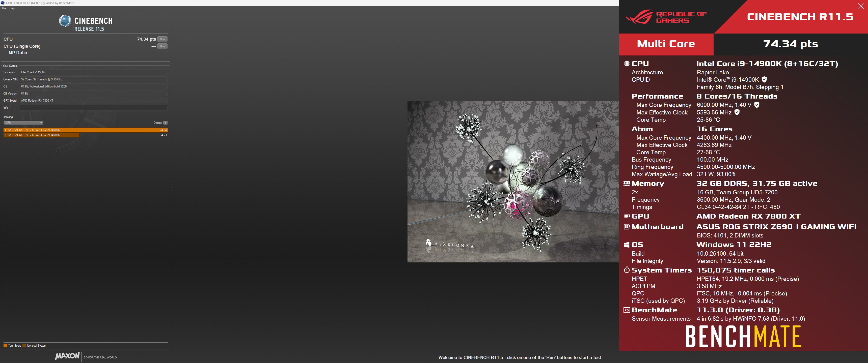Click Version: 11.5.2.9, 3/3 valid
The image size is (868, 363).
pos(731,261)
